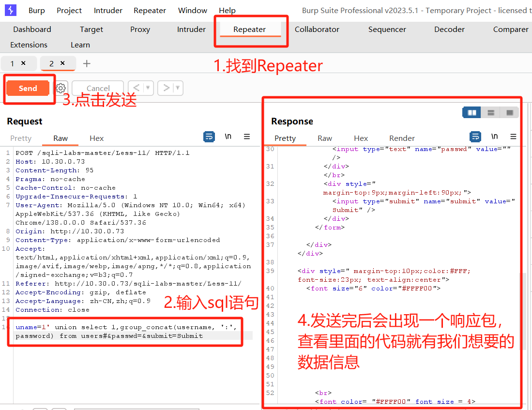This screenshot has width=532, height=410.
Task: Open the Window menu
Action: 192,11
